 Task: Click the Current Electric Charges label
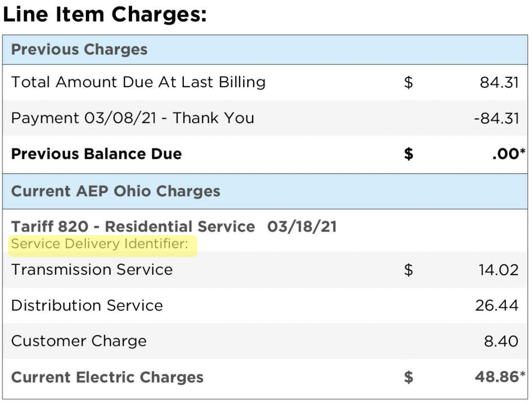[x=107, y=378]
